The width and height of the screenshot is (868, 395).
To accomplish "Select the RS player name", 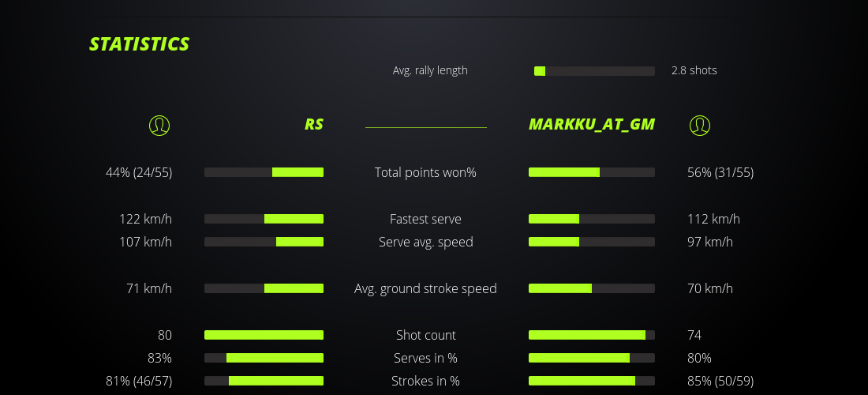I will click(314, 124).
